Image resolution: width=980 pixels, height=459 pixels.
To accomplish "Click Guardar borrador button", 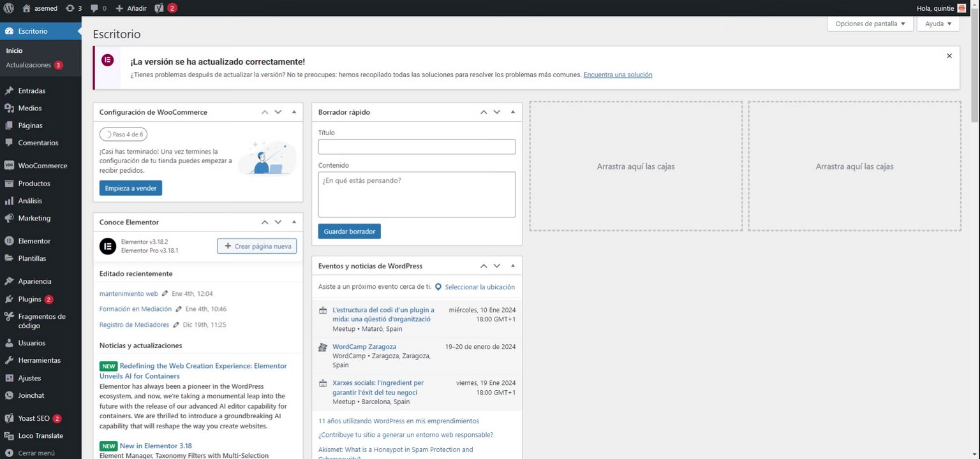I will tap(350, 231).
